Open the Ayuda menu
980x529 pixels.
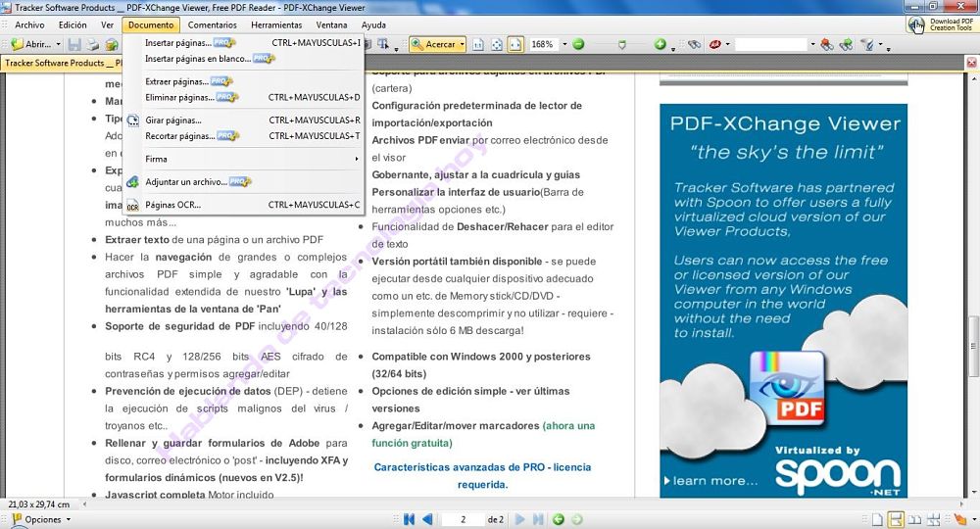[x=373, y=25]
